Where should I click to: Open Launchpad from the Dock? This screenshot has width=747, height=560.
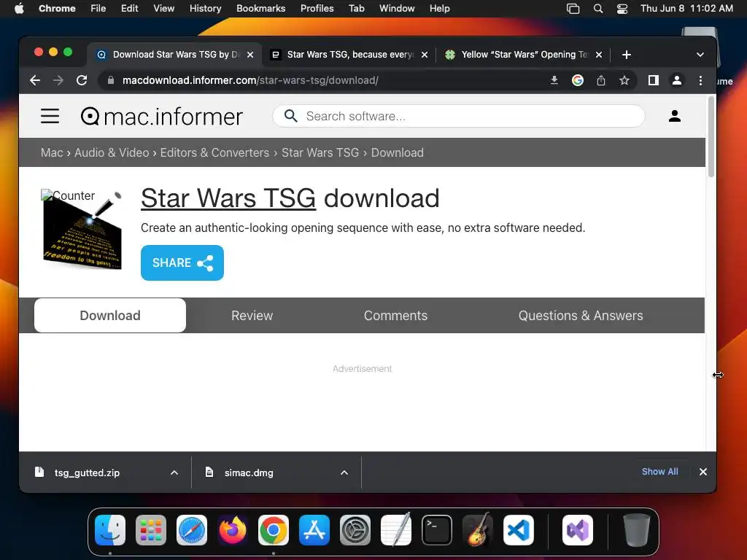[x=151, y=530]
